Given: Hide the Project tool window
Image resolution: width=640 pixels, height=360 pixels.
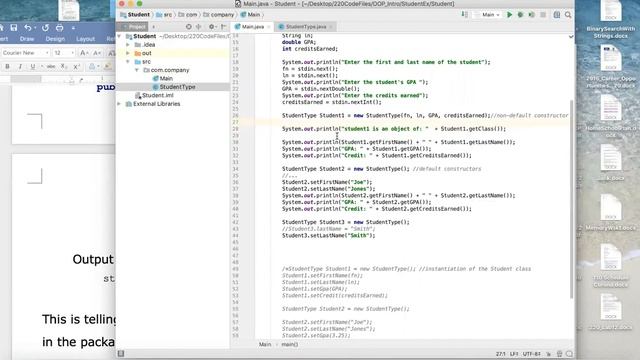Looking at the screenshot, I should (x=223, y=27).
